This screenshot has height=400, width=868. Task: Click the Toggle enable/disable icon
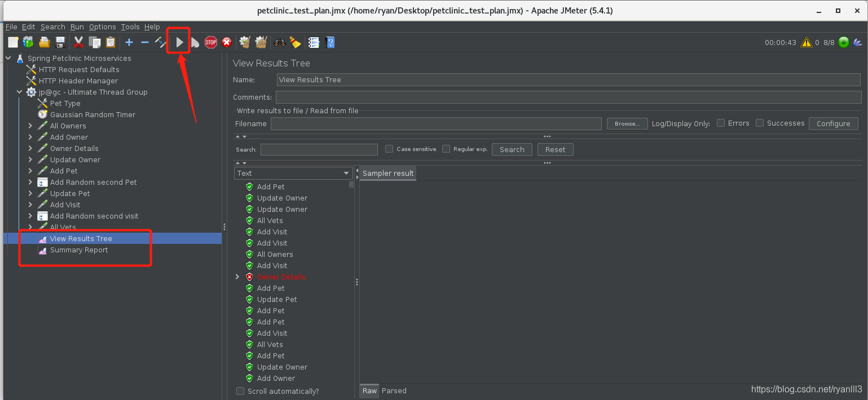[161, 42]
